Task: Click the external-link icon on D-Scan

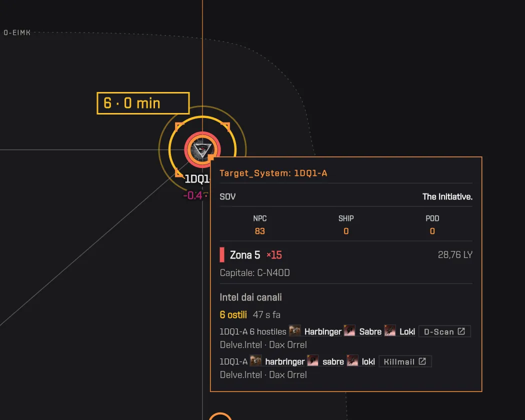Action: (x=461, y=331)
